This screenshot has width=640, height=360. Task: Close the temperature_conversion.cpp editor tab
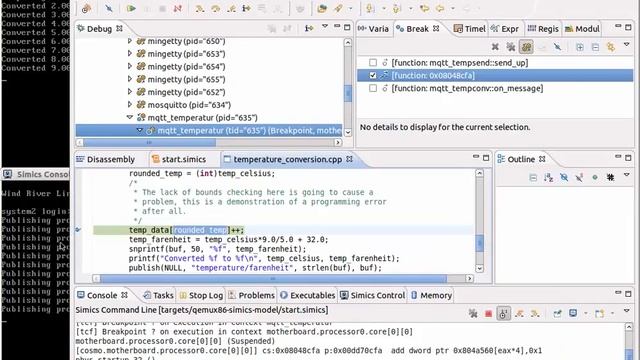pyautogui.click(x=349, y=159)
